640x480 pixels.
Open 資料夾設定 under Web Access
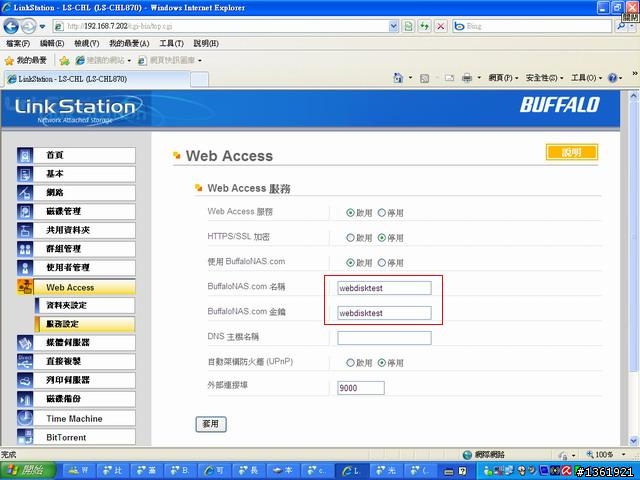click(x=85, y=306)
